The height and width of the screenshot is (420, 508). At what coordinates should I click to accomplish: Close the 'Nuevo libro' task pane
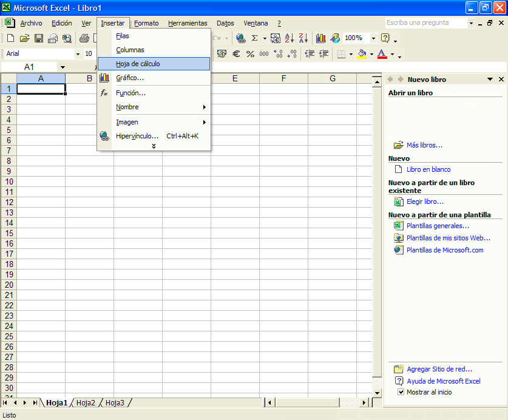[501, 80]
